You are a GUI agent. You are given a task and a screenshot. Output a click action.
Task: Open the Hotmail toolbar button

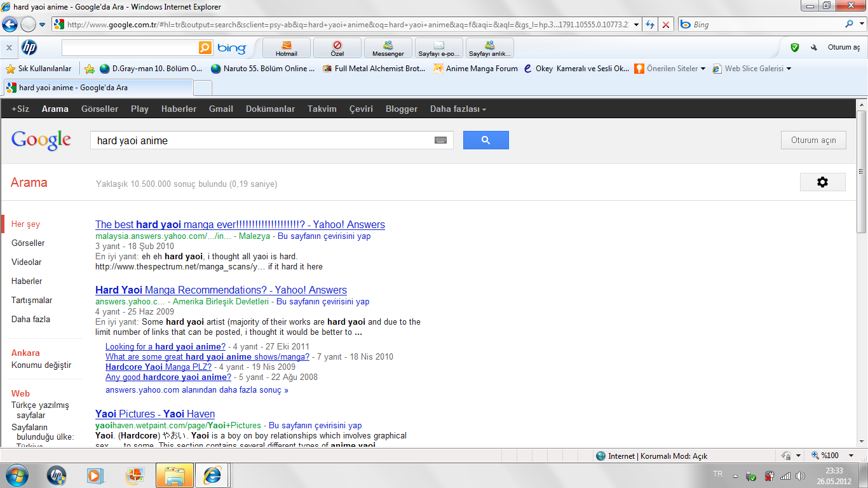tap(287, 48)
